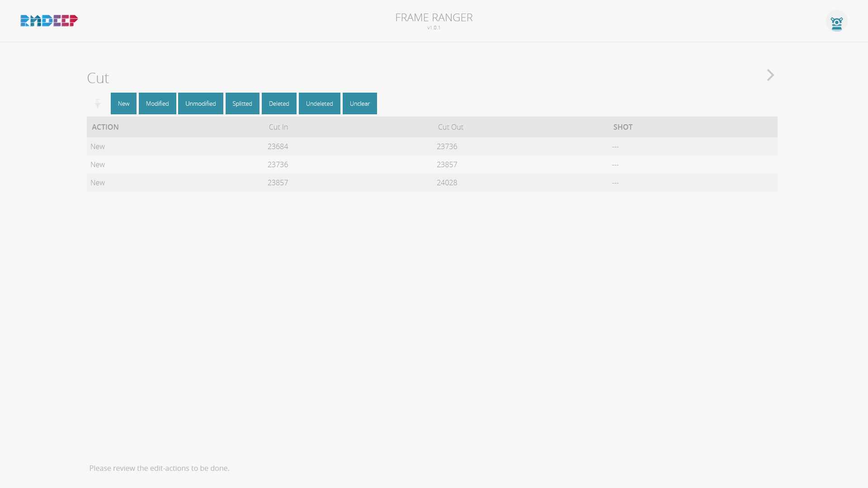Sort by the Cut Out column header
Screen dimensions: 868x488
[x=450, y=127]
